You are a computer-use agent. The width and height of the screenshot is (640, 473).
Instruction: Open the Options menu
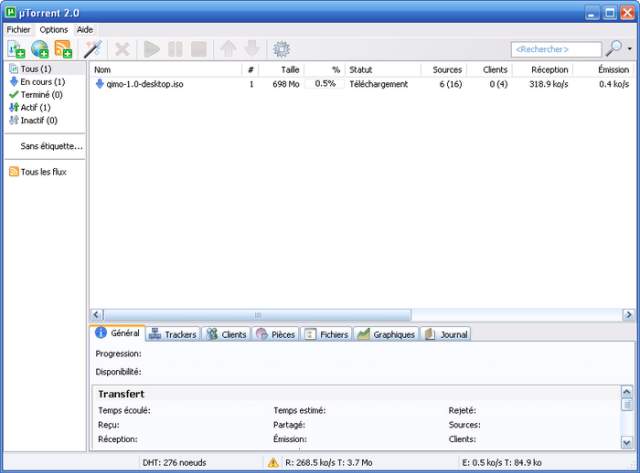(x=54, y=30)
